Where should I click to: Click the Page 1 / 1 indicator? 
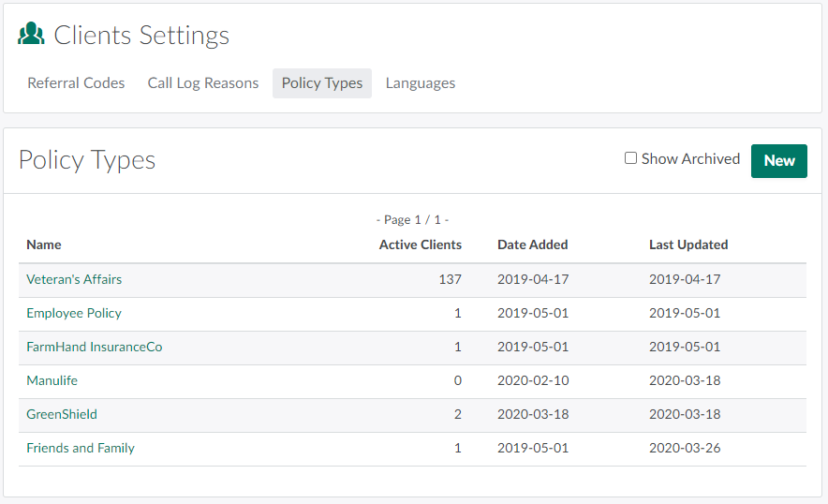(x=412, y=219)
